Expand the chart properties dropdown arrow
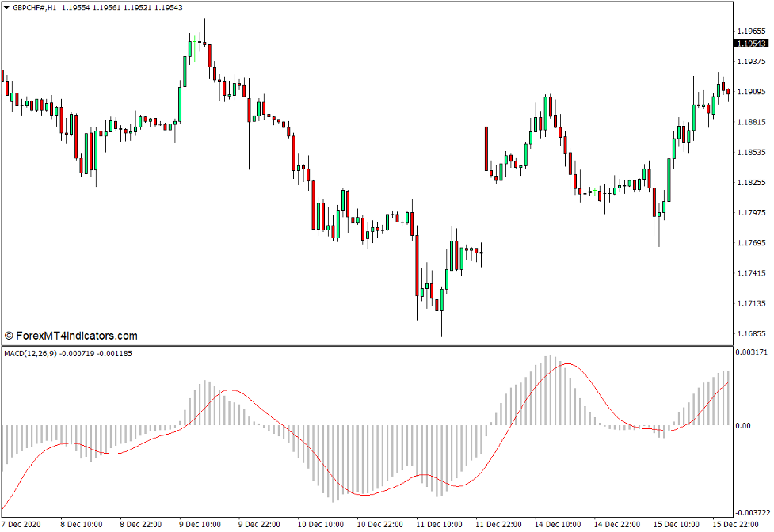 [8, 8]
